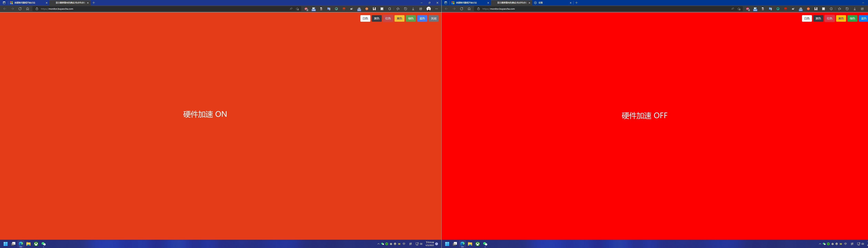Open Settings and more menu in left window

coord(436,9)
